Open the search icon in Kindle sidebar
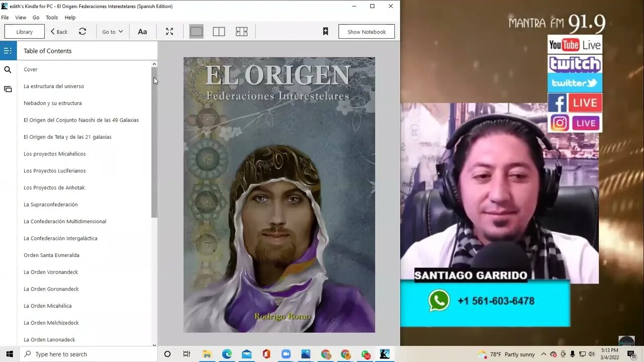The image size is (644, 362). (8, 70)
